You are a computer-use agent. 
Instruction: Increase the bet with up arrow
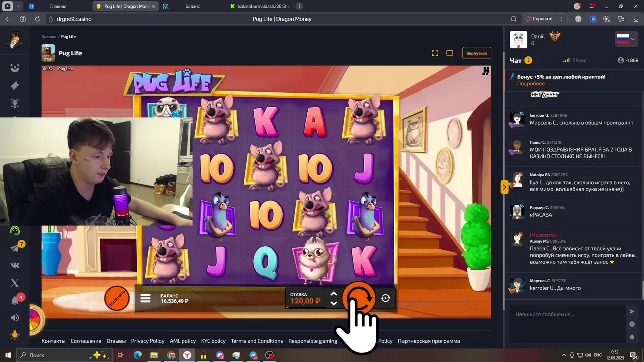click(x=333, y=294)
